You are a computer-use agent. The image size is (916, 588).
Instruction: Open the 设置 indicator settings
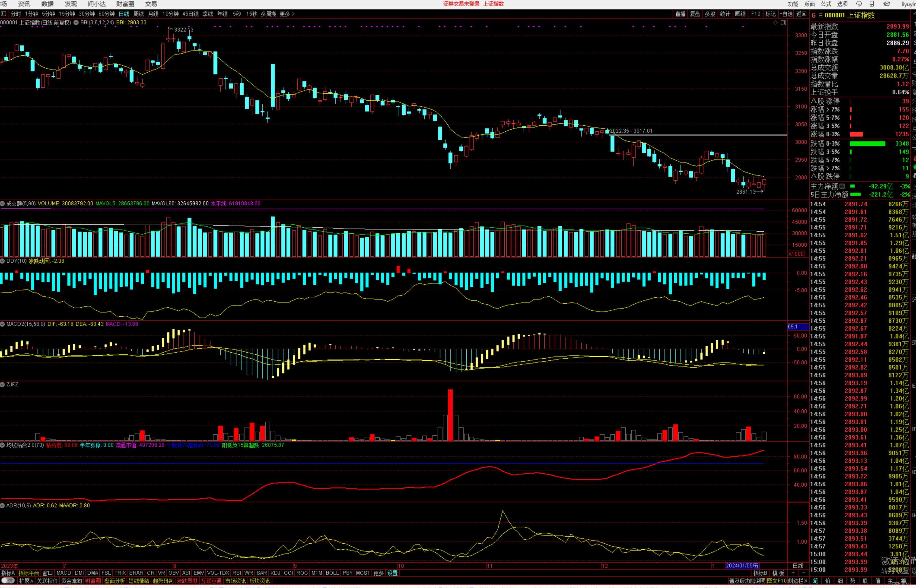392,573
